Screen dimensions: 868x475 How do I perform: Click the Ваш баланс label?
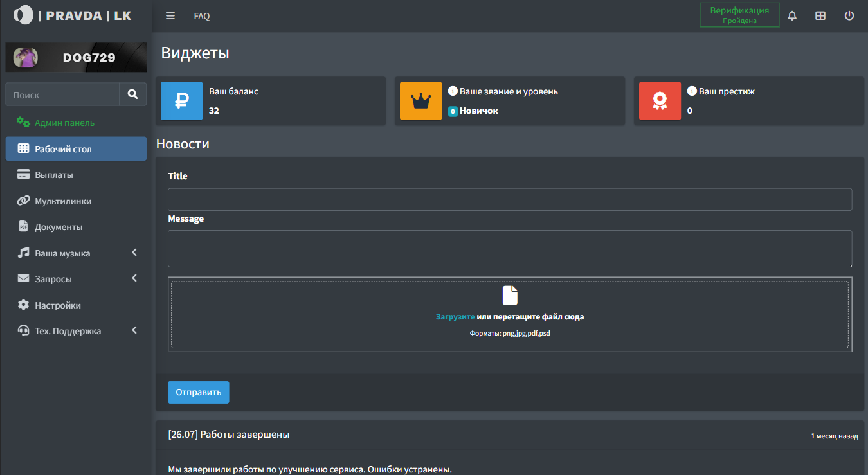coord(233,91)
